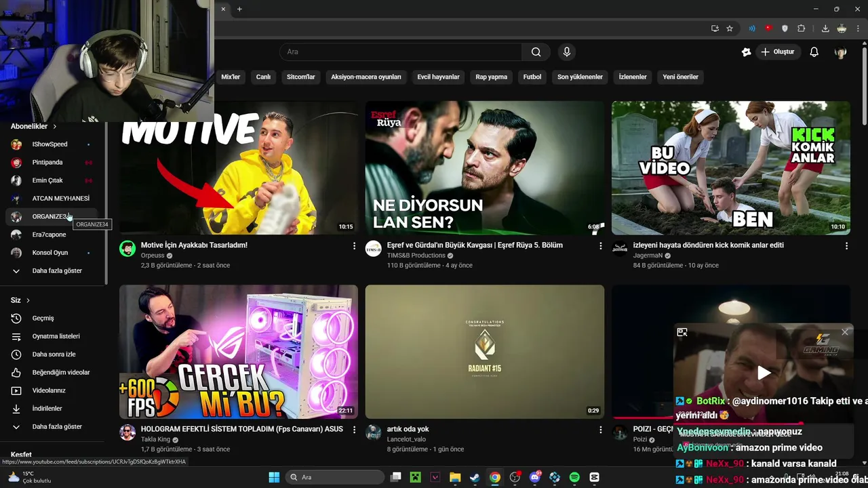This screenshot has height=488, width=868.
Task: Open the Chrome extensions puzzle icon
Action: pyautogui.click(x=801, y=28)
